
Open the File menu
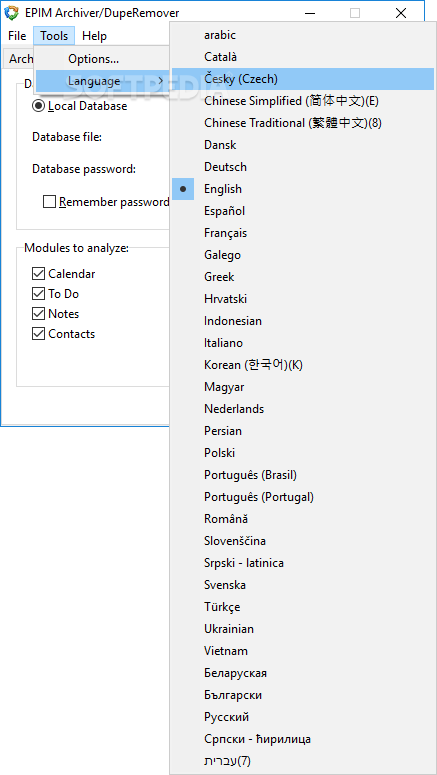[17, 36]
